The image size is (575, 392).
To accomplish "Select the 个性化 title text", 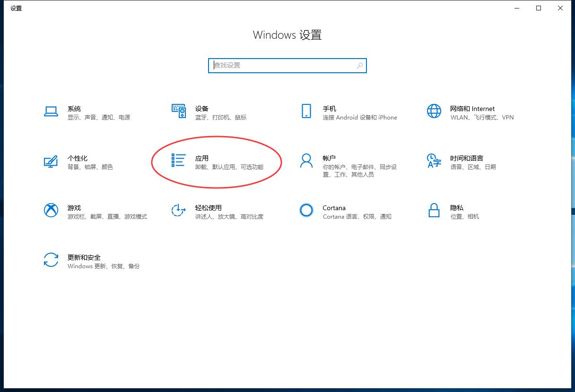I will click(78, 158).
